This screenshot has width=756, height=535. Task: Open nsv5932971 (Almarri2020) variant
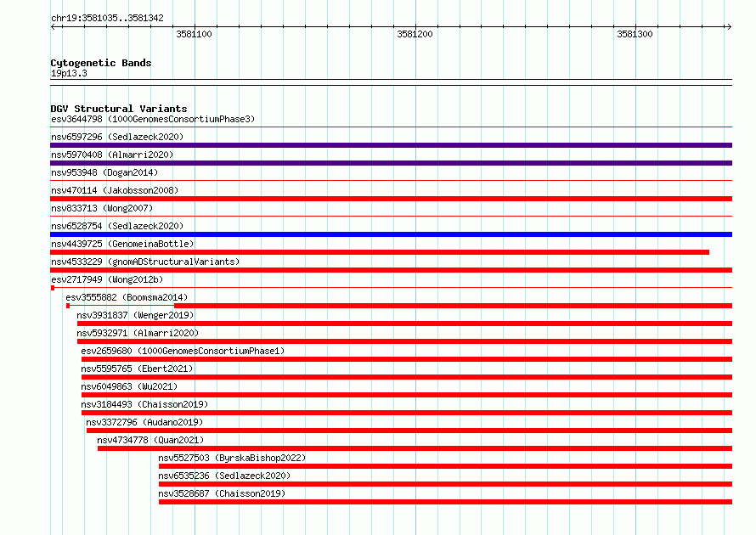(138, 333)
